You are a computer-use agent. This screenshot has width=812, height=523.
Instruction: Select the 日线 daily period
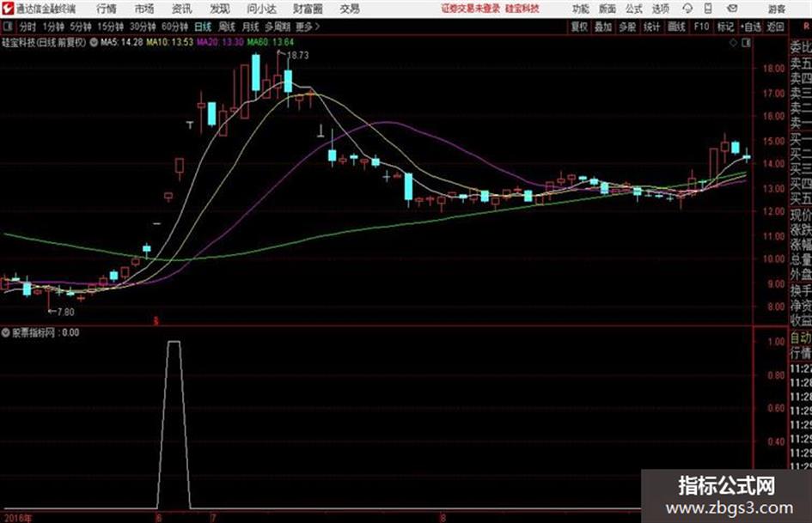coord(203,27)
